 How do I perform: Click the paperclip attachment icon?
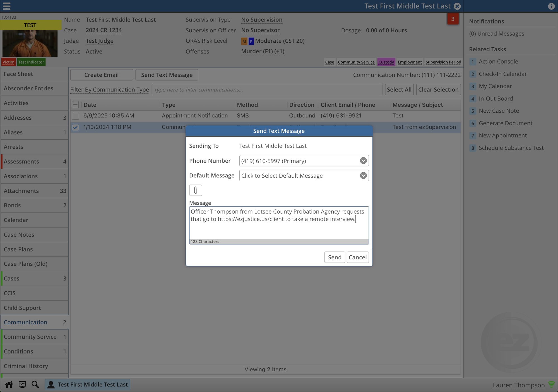(x=196, y=190)
